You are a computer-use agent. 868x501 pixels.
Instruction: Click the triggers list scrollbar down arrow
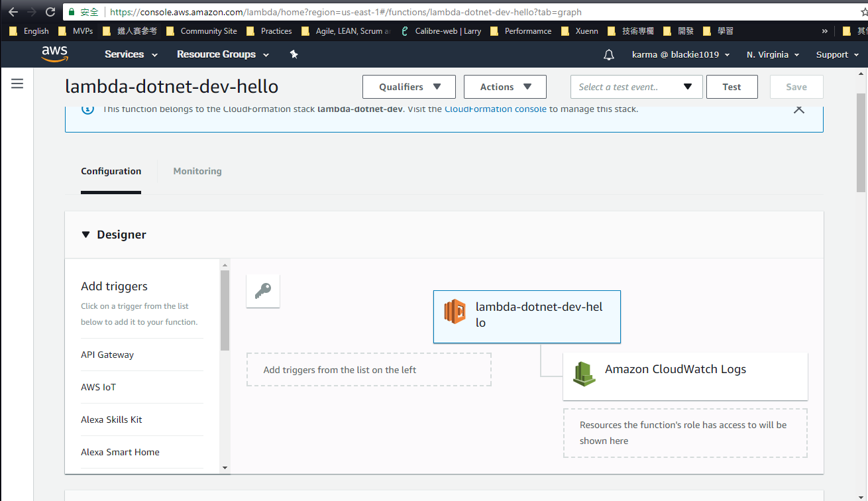(225, 468)
